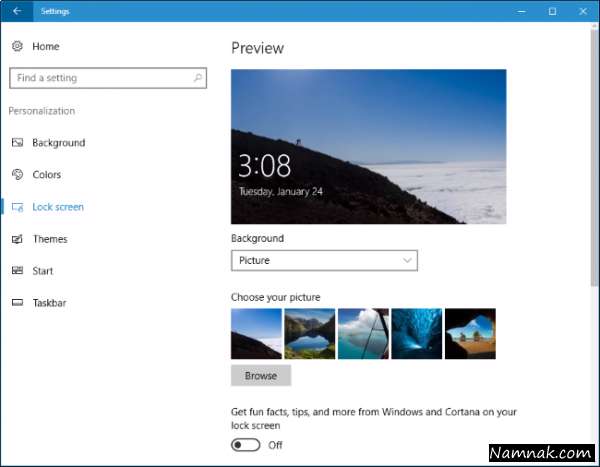Click the Start tiles icon
This screenshot has width=600, height=467.
coord(17,271)
